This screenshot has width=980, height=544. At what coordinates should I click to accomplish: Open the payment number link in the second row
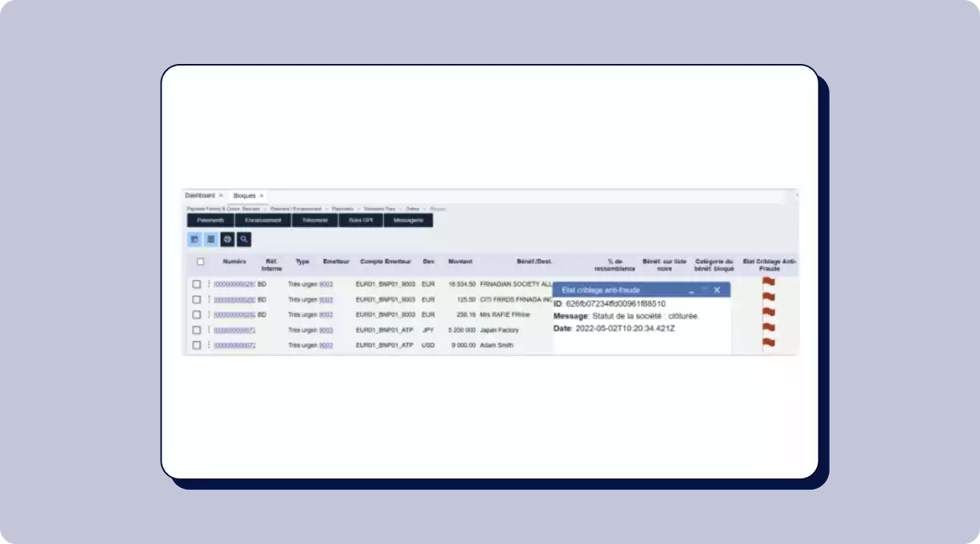pos(234,300)
